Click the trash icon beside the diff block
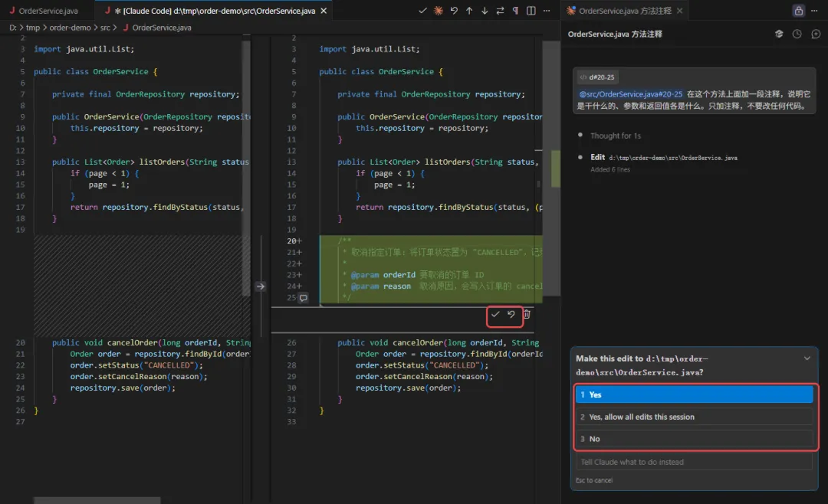The image size is (828, 504). pos(527,315)
